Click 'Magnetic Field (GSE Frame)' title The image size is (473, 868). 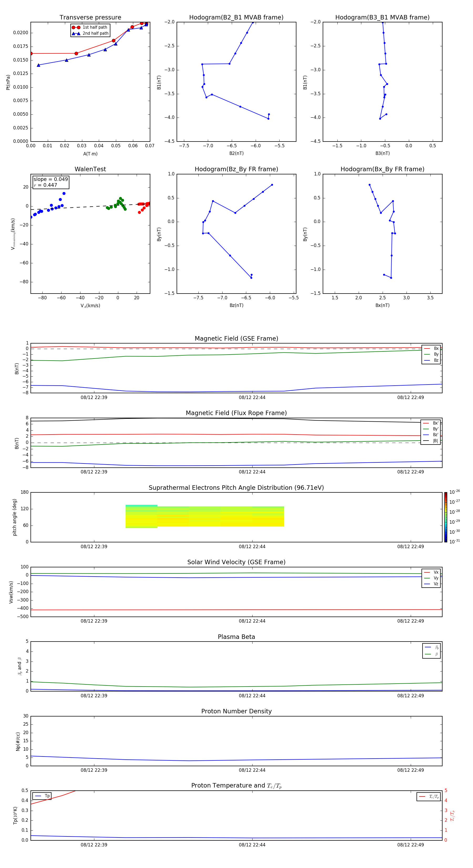[236, 339]
